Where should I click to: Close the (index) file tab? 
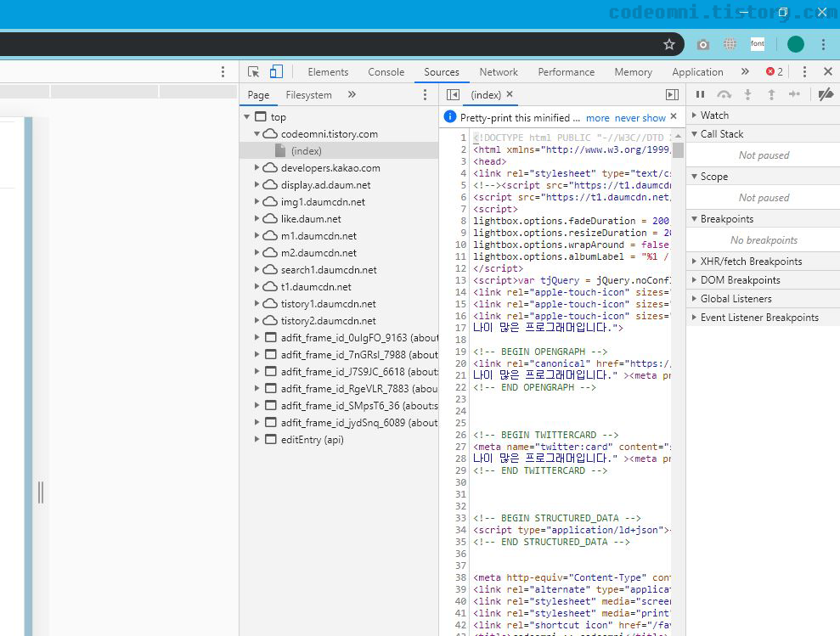point(510,93)
